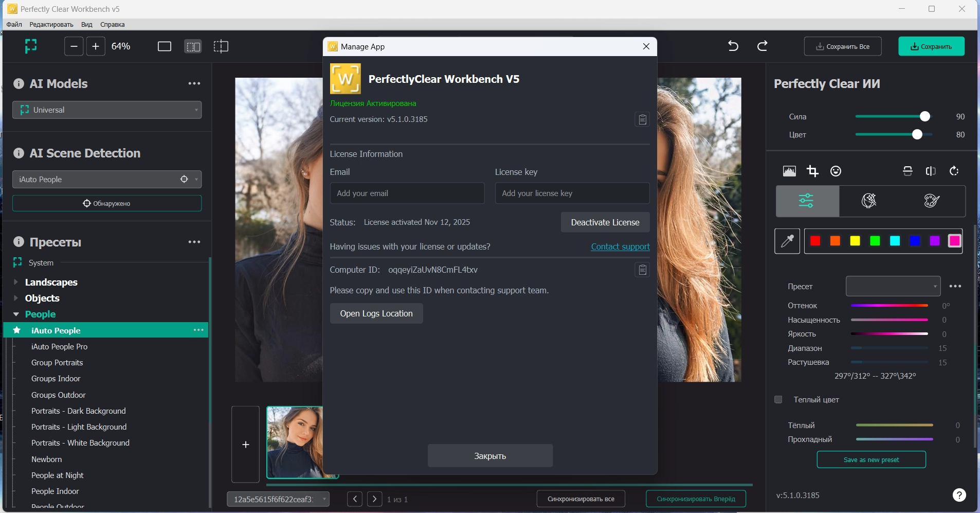The width and height of the screenshot is (980, 513).
Task: Switch to single image view layout
Action: 165,47
